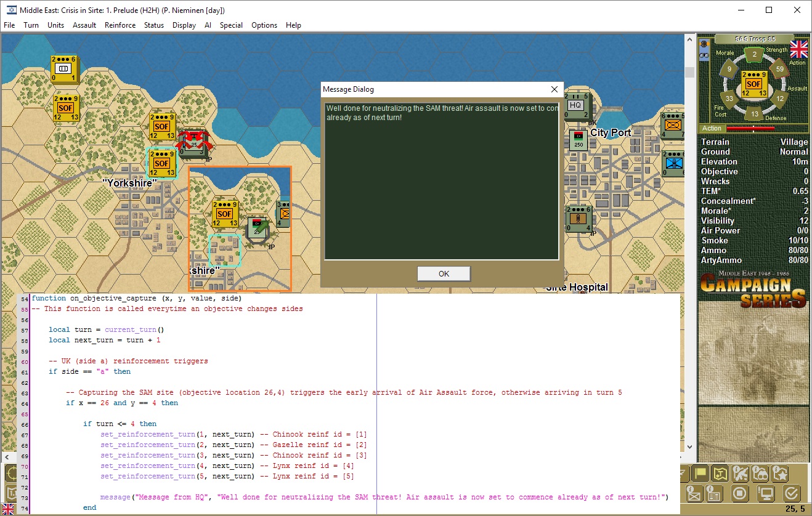Open the info list handbook icon
This screenshot has height=516, width=812.
pos(714,494)
